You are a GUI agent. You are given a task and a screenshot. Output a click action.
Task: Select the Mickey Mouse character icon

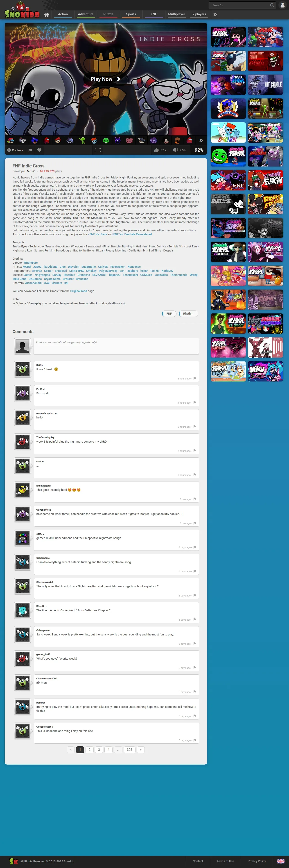tap(165, 141)
